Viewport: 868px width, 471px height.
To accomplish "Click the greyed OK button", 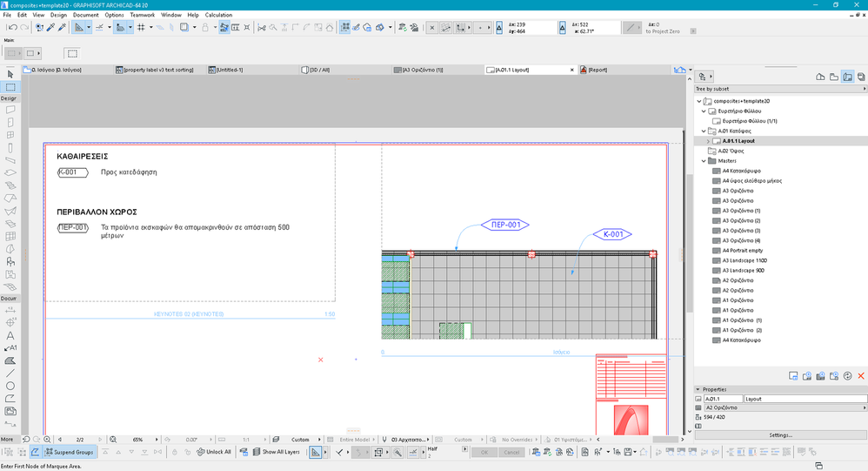I will [484, 452].
